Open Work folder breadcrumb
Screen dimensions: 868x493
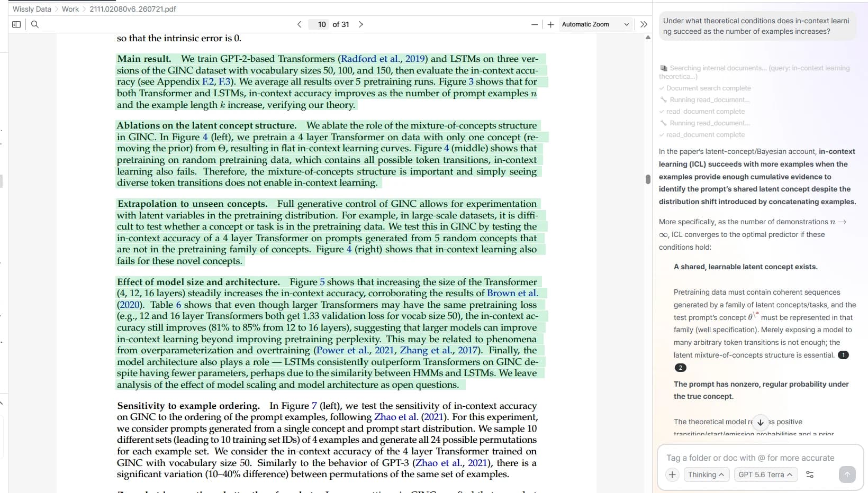click(x=70, y=9)
